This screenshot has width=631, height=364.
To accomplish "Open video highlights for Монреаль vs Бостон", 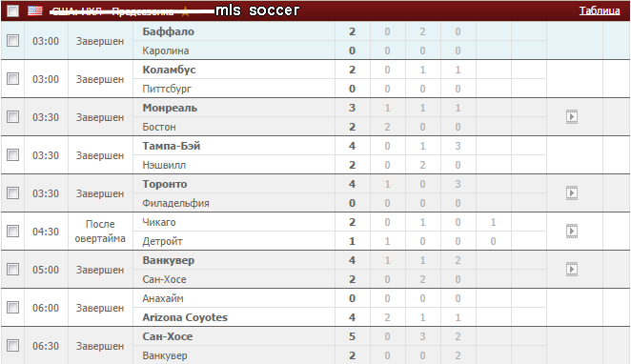I will pyautogui.click(x=572, y=117).
